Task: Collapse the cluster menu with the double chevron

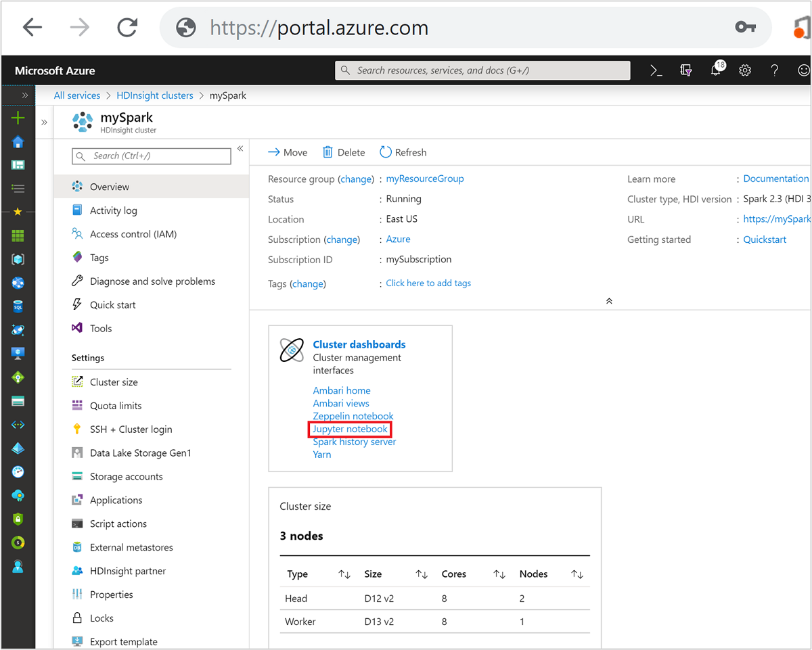Action: pos(240,148)
